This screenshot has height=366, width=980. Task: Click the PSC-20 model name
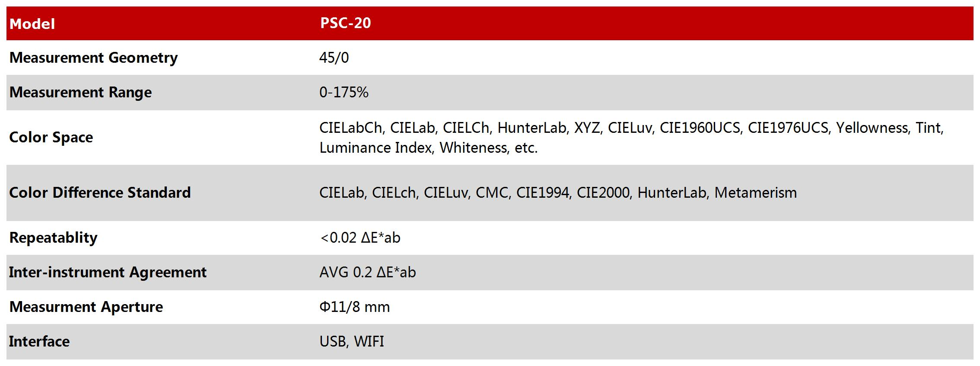(345, 23)
